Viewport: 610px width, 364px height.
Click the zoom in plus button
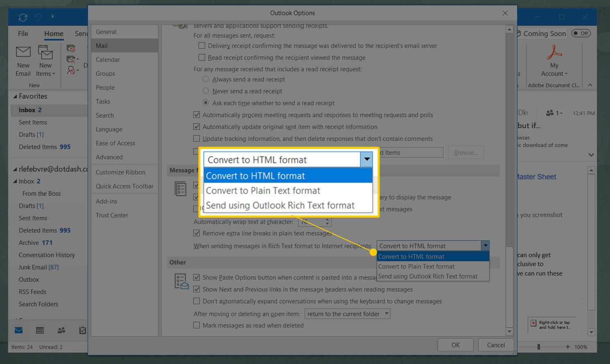click(x=567, y=347)
